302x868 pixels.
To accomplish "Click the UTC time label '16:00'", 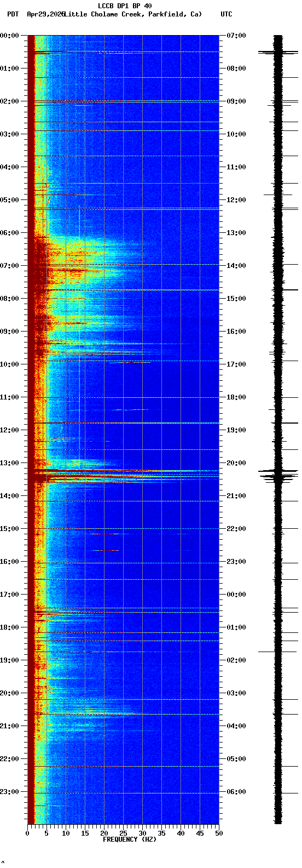I will click(236, 332).
